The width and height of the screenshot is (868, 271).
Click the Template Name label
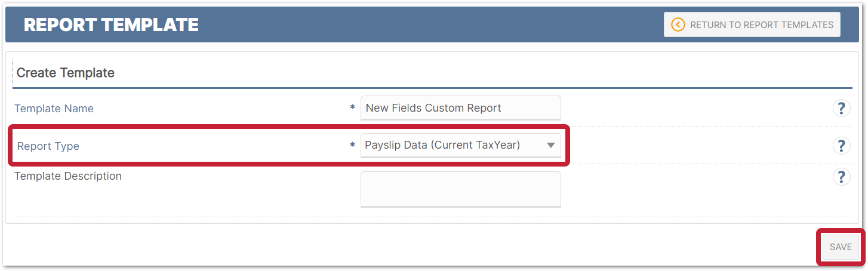[x=54, y=109]
